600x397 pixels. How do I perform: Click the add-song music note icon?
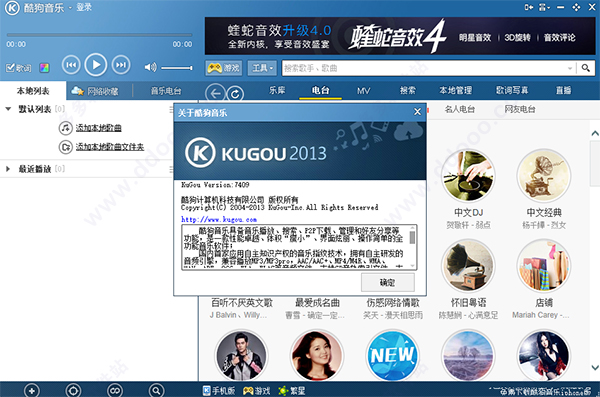[65, 128]
